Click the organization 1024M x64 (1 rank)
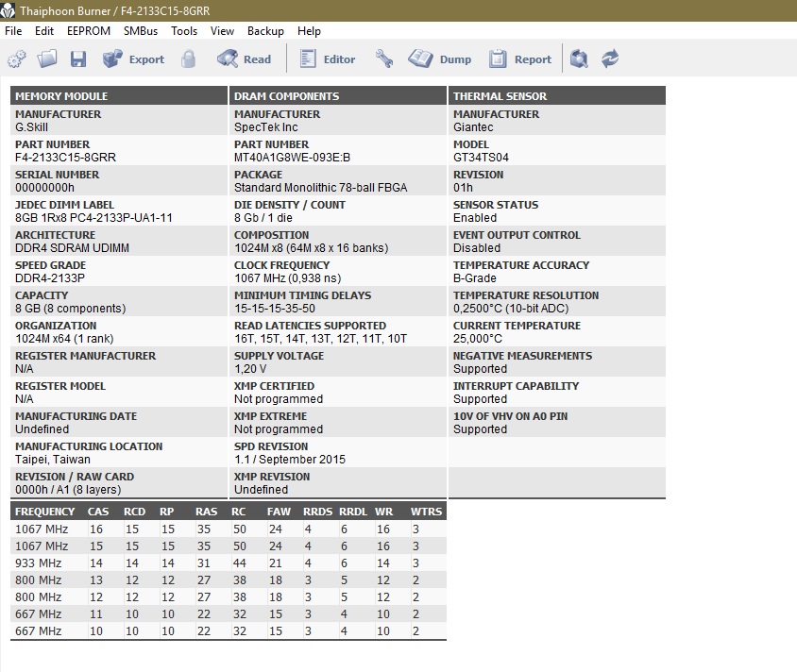 click(64, 339)
